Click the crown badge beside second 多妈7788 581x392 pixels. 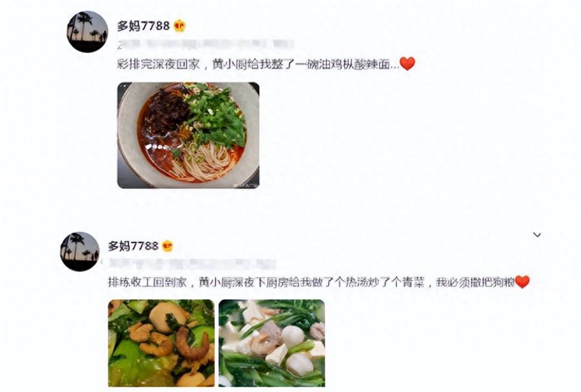pos(168,246)
